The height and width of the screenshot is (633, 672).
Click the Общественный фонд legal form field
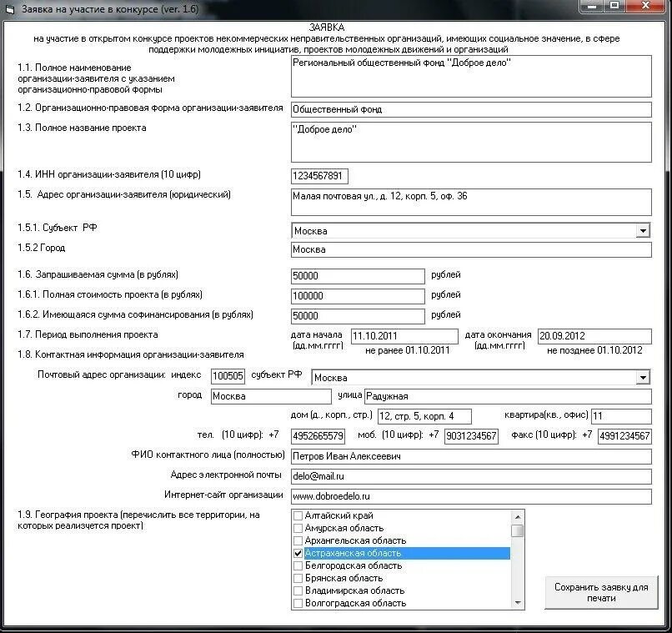point(471,109)
